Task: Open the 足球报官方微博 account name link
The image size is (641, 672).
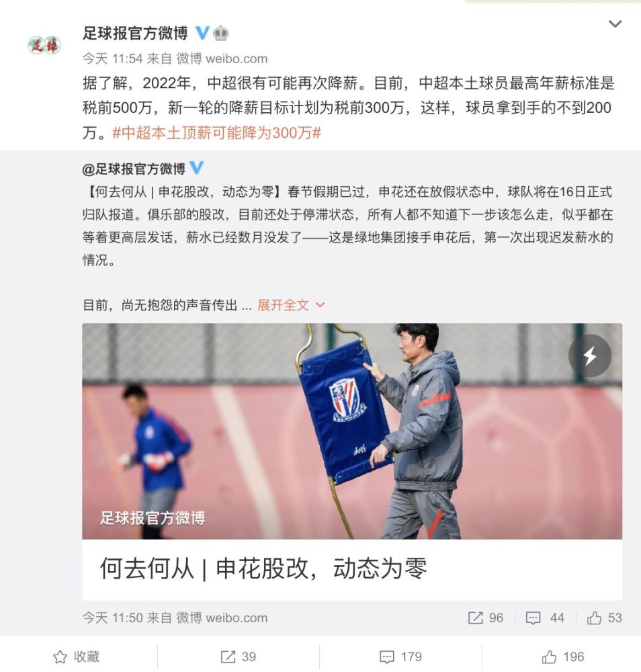Action: [136, 33]
